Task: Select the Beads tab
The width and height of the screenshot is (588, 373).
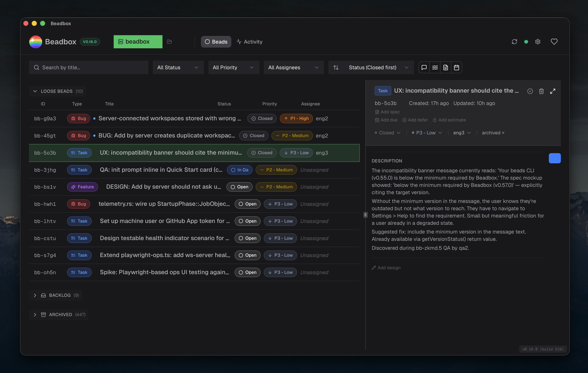Action: click(x=216, y=42)
